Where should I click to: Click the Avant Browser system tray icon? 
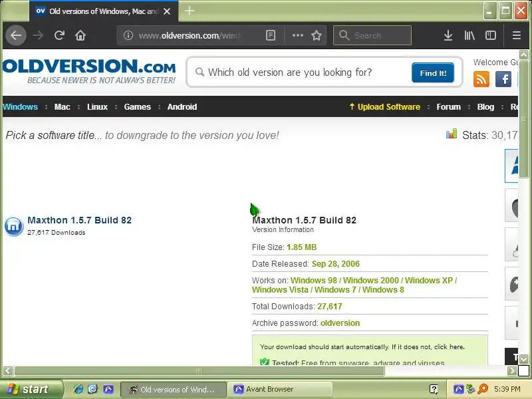click(x=458, y=389)
